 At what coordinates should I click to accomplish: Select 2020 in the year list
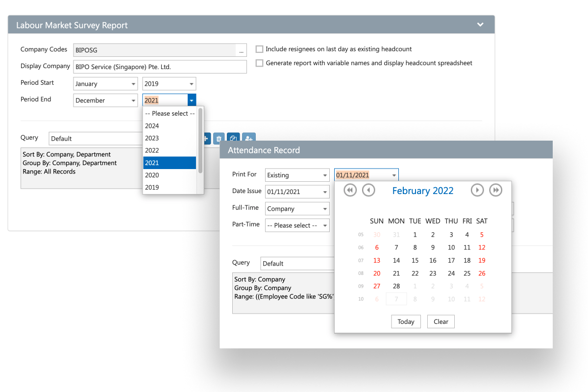click(x=170, y=175)
